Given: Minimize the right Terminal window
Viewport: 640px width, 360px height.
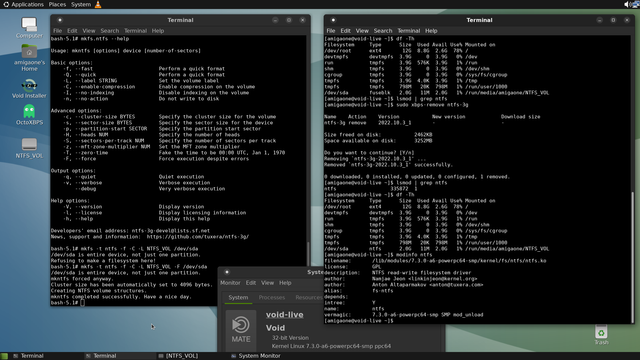Looking at the screenshot, I should pos(600,20).
